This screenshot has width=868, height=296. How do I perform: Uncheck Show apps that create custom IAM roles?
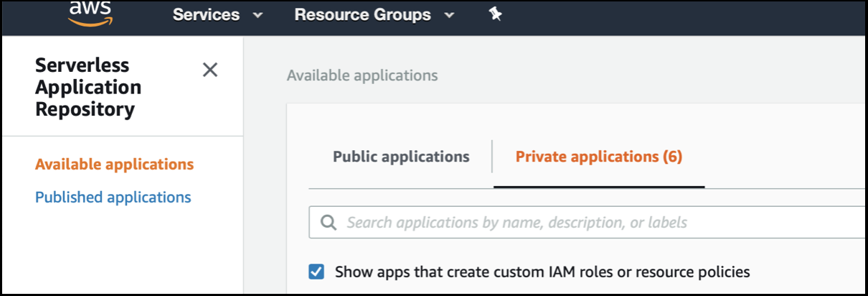click(x=316, y=272)
